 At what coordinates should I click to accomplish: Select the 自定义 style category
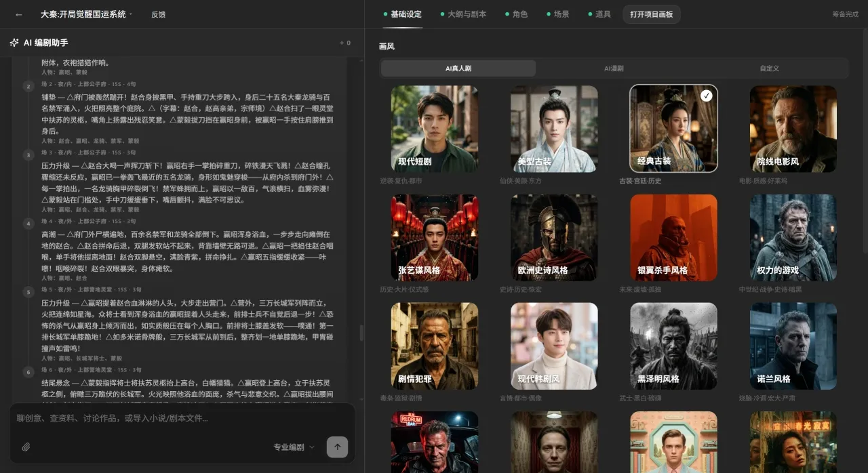(769, 68)
